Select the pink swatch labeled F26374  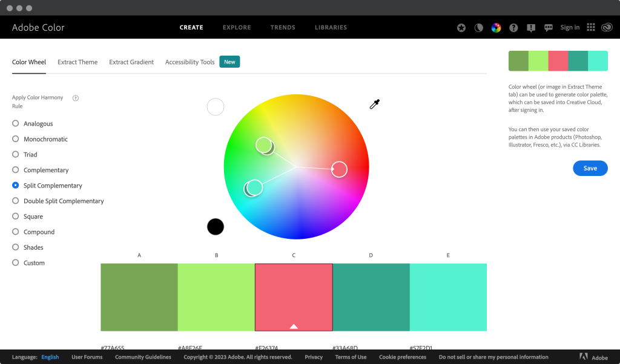coord(294,296)
